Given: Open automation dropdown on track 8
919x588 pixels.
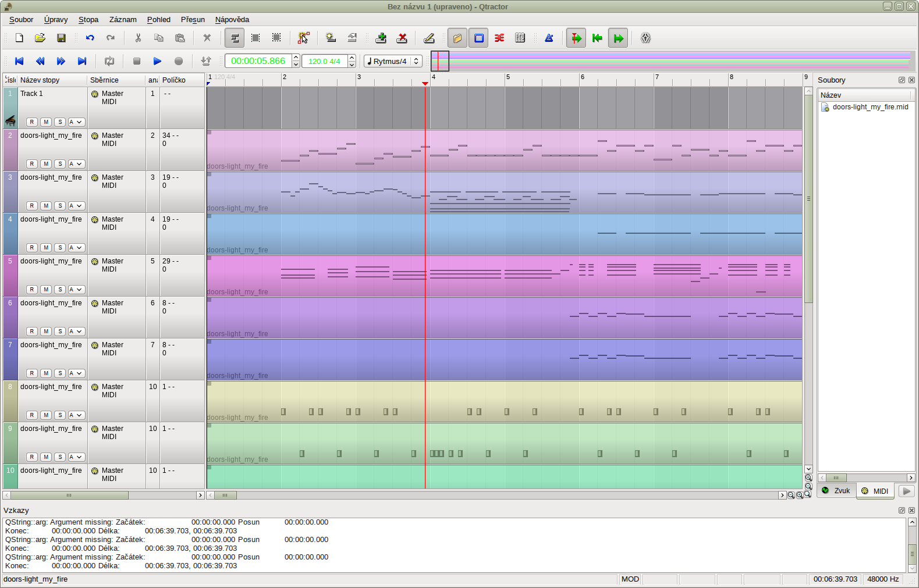Looking at the screenshot, I should pos(77,415).
